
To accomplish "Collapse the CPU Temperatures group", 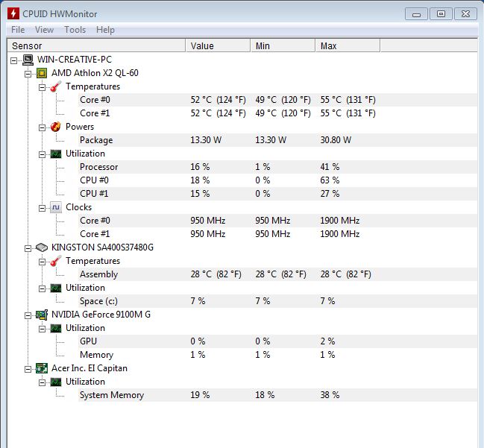I will pyautogui.click(x=43, y=88).
